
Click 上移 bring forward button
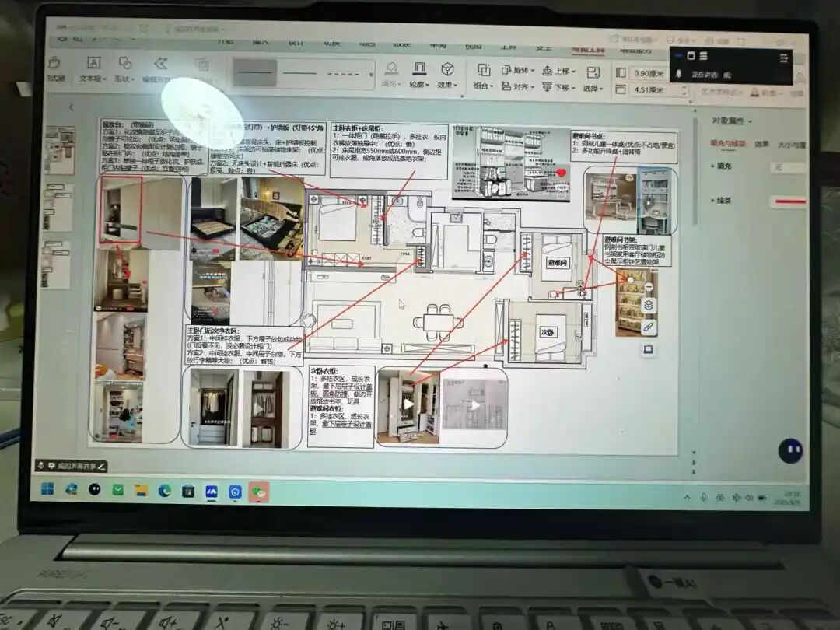pyautogui.click(x=558, y=71)
